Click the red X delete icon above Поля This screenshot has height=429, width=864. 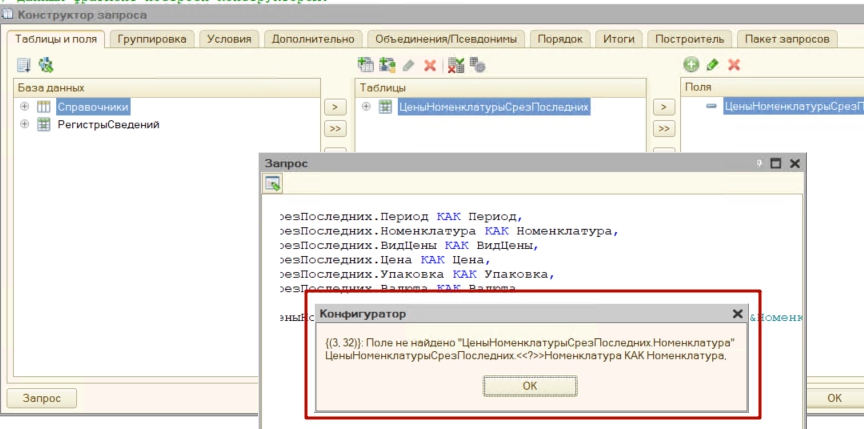[734, 65]
